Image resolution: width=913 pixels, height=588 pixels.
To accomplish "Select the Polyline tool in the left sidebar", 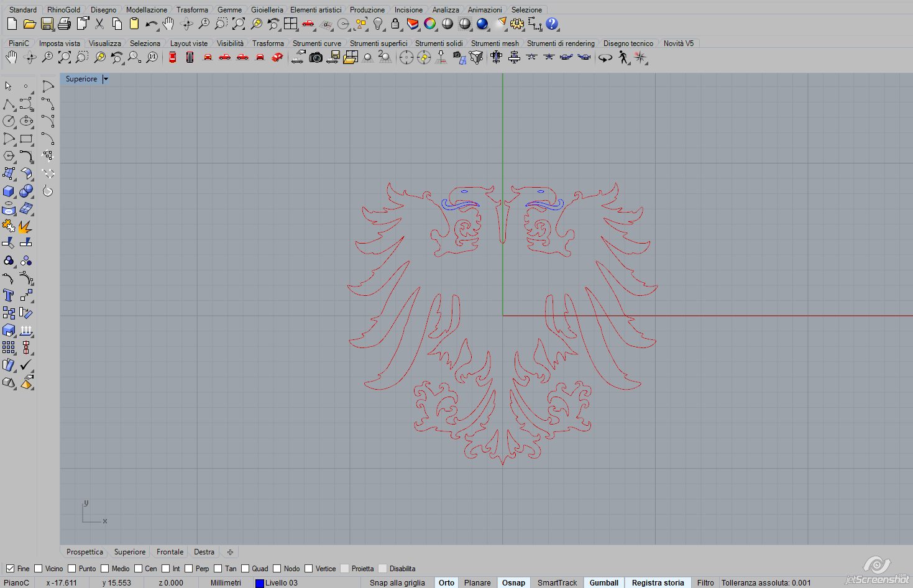I will [9, 103].
